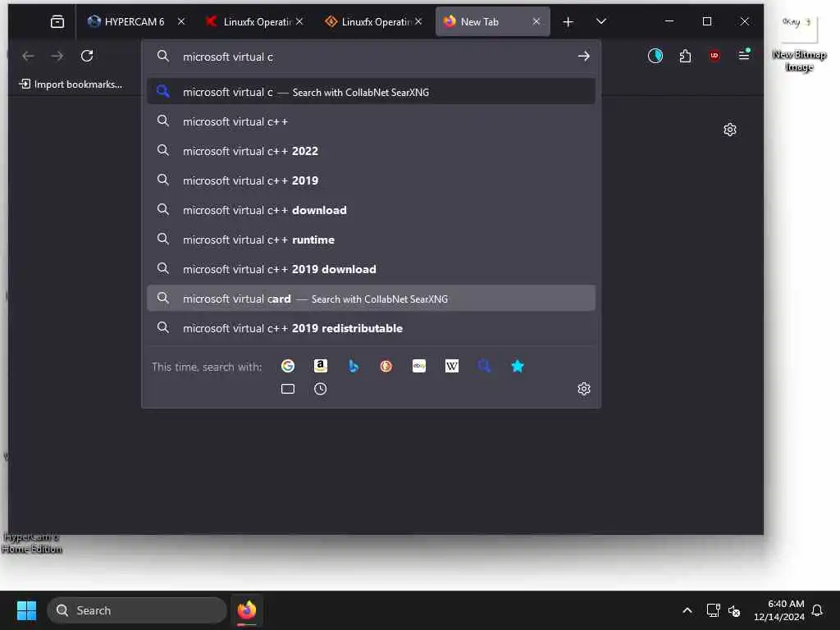Open muted volume tray icon
Image resolution: width=840 pixels, height=630 pixels.
(x=734, y=610)
